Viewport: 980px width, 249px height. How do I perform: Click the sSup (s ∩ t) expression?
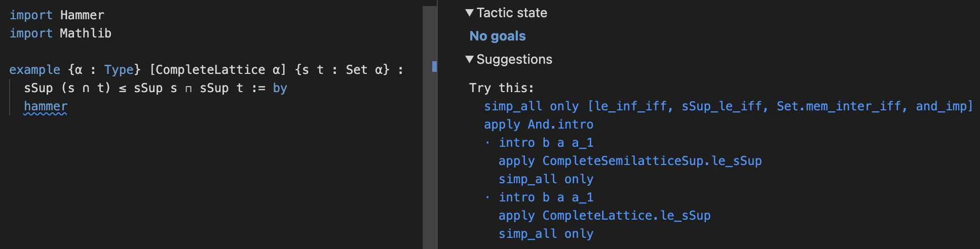pos(67,88)
